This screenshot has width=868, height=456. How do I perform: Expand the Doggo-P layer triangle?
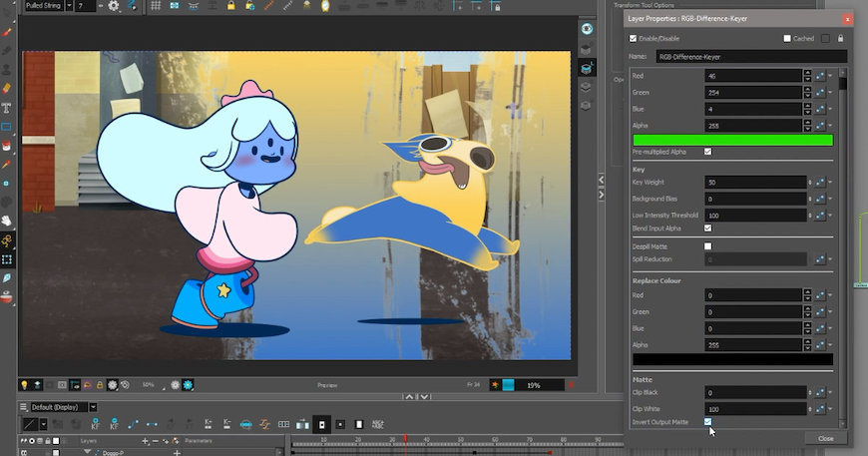(88, 452)
